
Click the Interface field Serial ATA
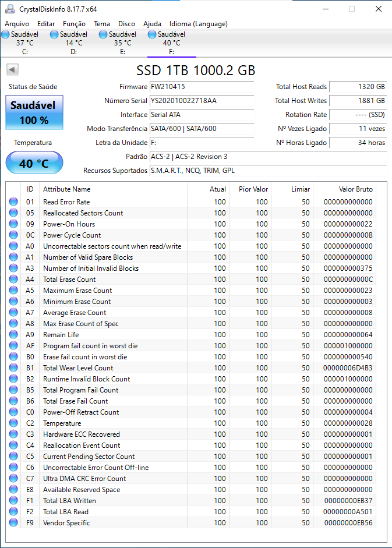coord(202,115)
